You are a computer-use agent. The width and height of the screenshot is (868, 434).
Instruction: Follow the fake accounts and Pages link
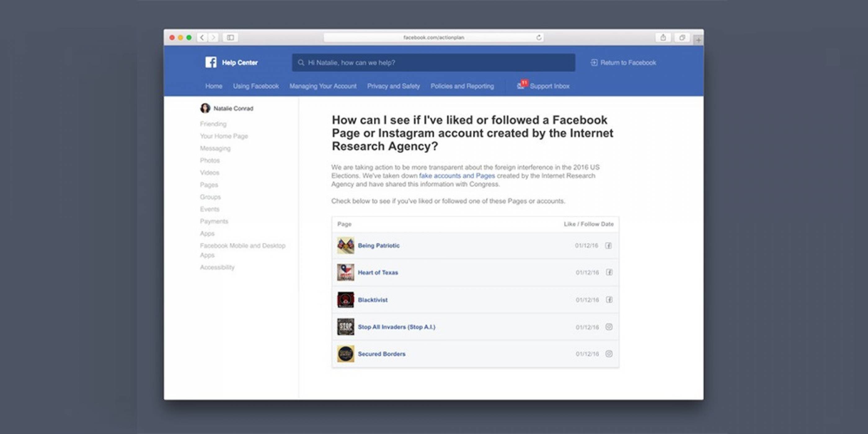[x=457, y=175]
